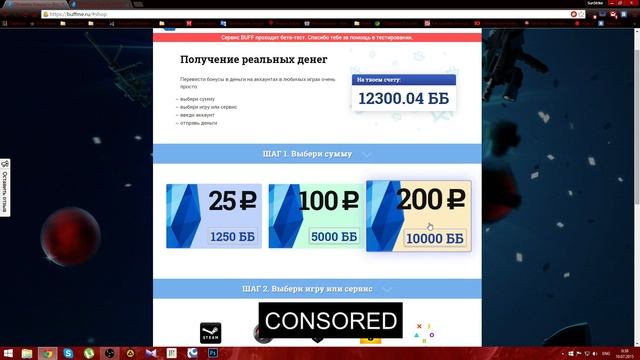This screenshot has height=360, width=640.
Task: Select the 100 ₽ for 5000 ББ card
Action: (x=316, y=216)
